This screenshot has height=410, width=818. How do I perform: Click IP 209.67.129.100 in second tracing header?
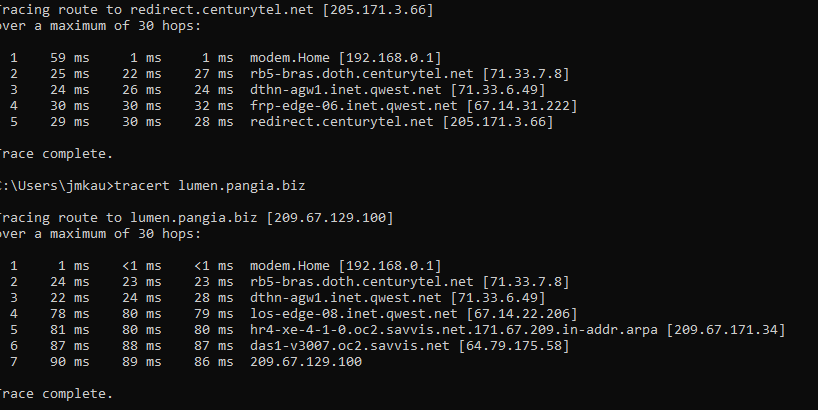pyautogui.click(x=330, y=218)
